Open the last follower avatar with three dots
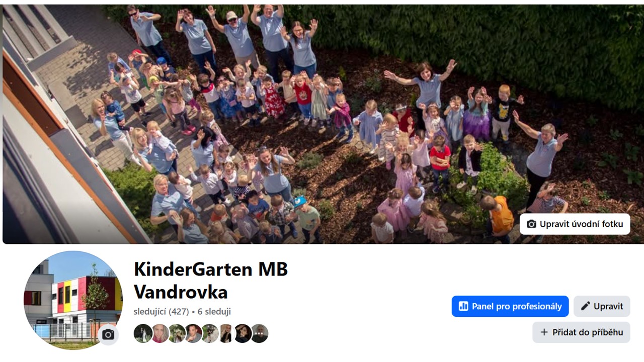This screenshot has width=644, height=362. pyautogui.click(x=259, y=333)
